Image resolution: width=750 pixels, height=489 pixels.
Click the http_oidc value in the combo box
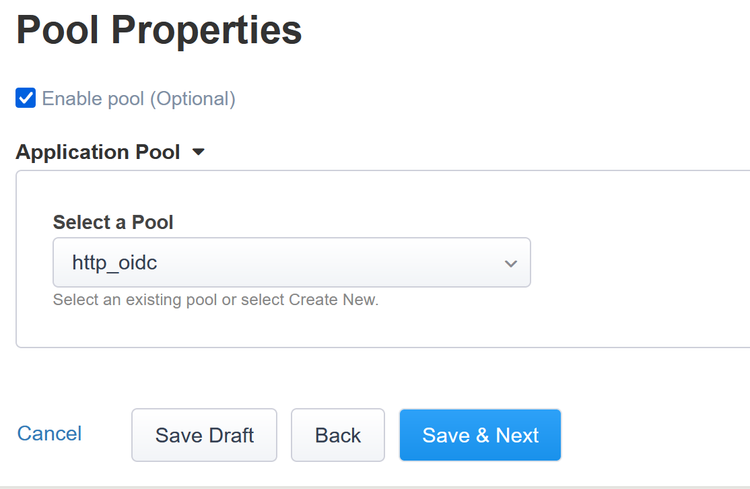pos(116,263)
